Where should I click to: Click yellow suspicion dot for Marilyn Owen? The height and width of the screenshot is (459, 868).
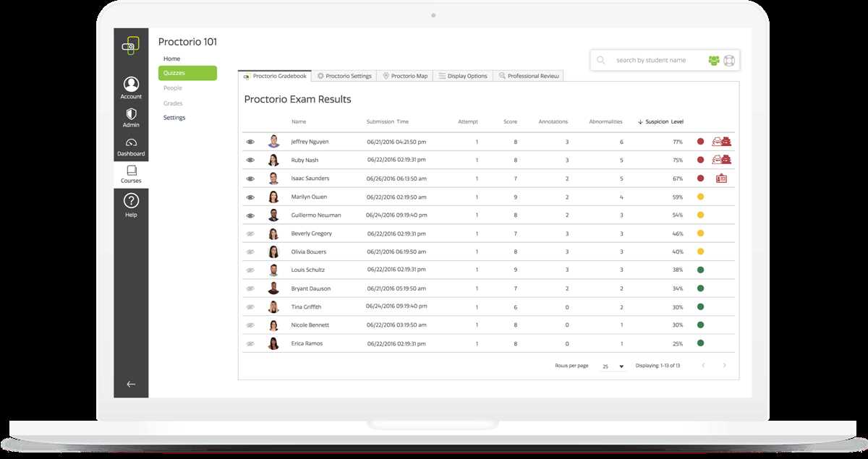coord(700,197)
